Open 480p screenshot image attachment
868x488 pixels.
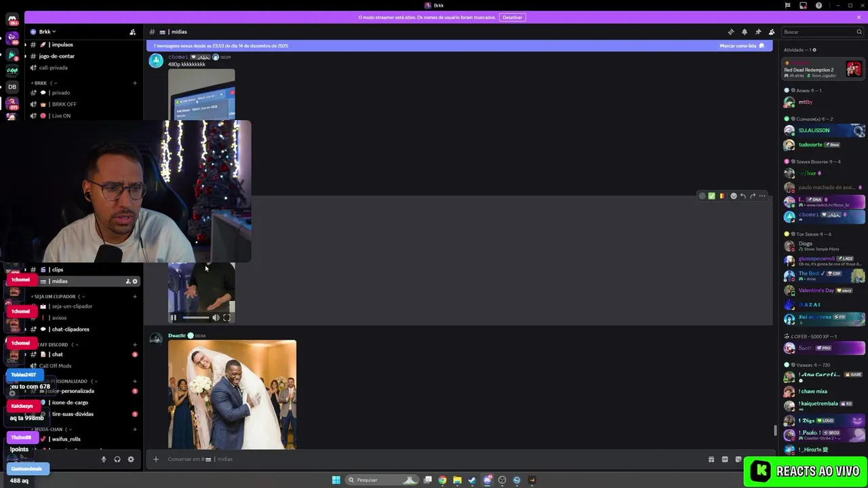[201, 94]
